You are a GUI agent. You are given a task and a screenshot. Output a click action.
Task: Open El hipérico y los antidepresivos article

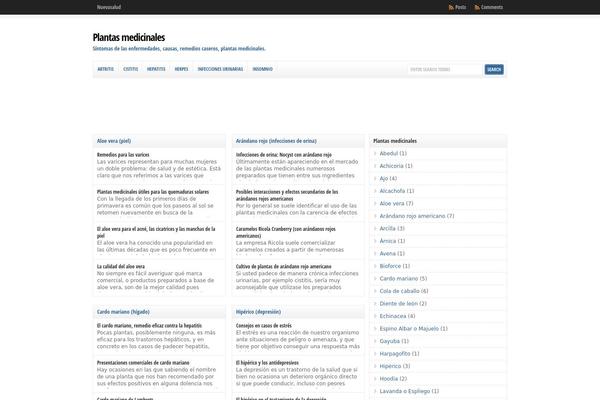267,362
